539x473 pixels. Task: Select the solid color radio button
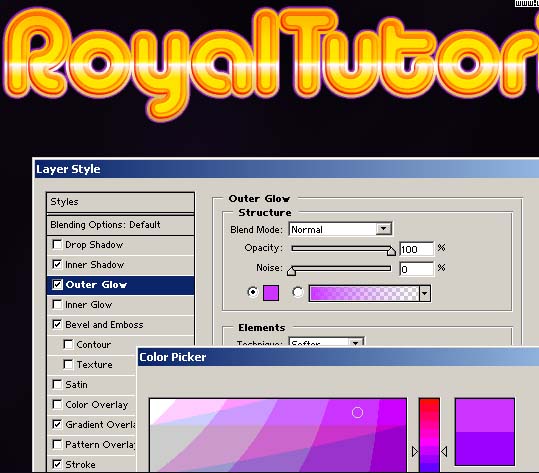click(253, 293)
